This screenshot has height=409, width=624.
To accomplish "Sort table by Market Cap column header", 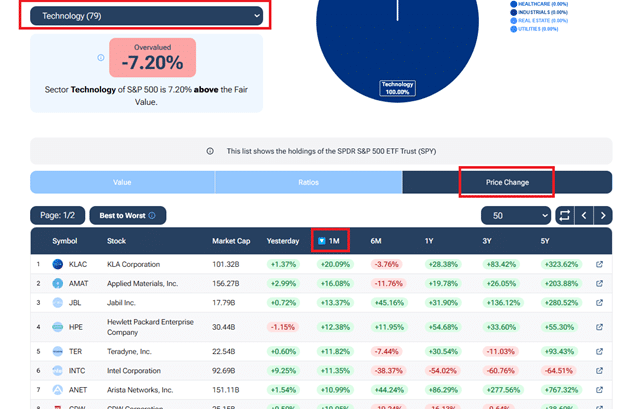I will pyautogui.click(x=231, y=241).
